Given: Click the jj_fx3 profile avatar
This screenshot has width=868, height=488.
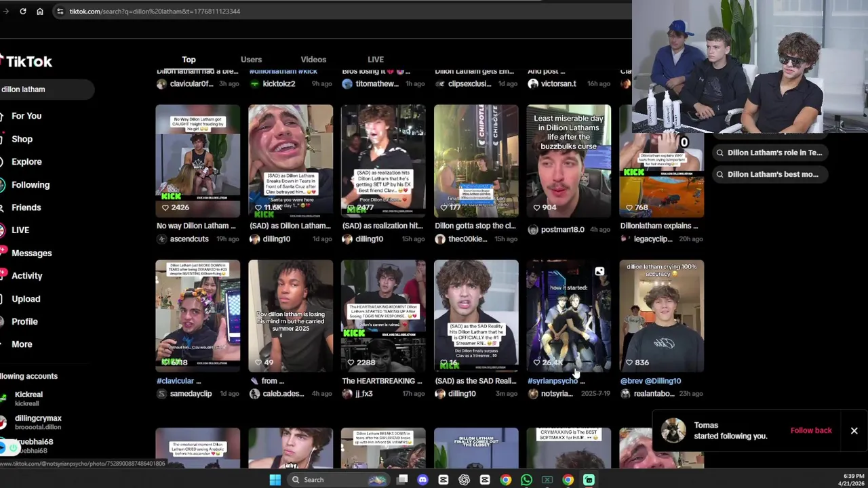Looking at the screenshot, I should pos(347,394).
